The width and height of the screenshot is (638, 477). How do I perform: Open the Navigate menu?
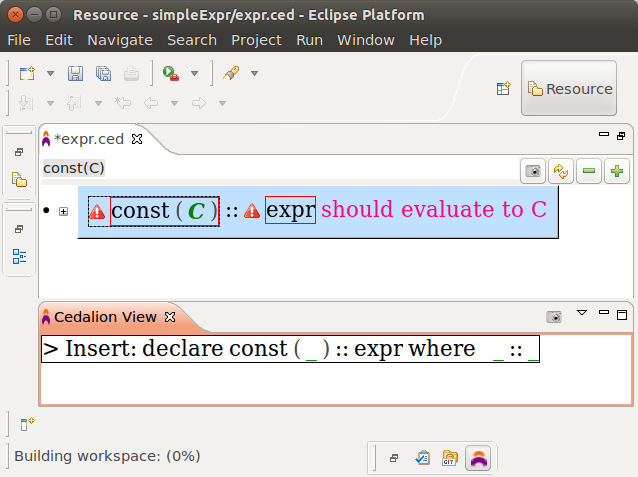point(119,40)
